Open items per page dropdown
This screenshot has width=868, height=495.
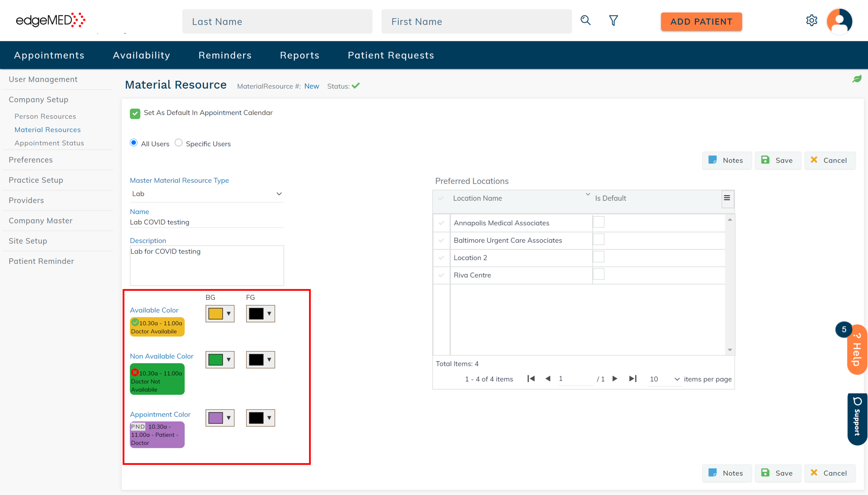coord(676,379)
